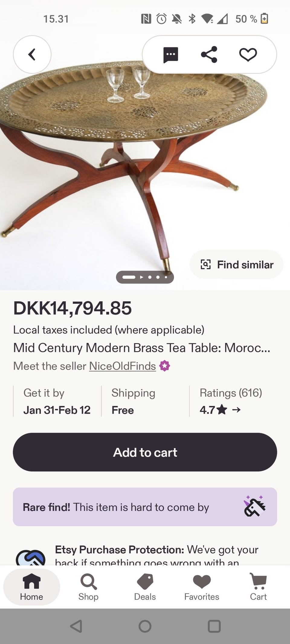Screen dimensions: 290x644
Task: Tap the Star Seller badge icon
Action: click(x=165, y=366)
